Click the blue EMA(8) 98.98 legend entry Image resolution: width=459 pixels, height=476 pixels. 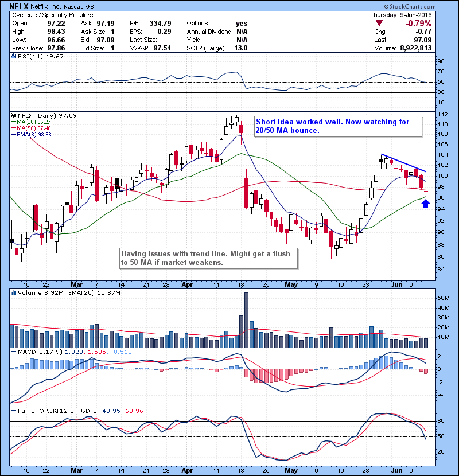pos(31,134)
